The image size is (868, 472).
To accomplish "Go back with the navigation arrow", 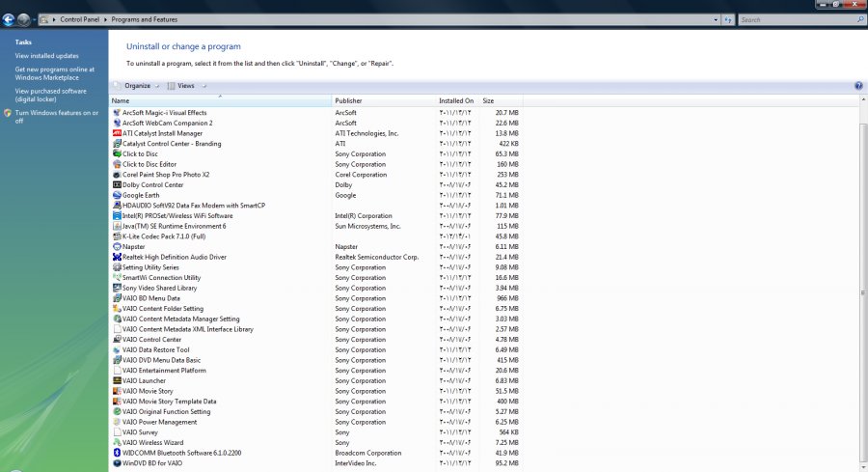I will [x=9, y=20].
